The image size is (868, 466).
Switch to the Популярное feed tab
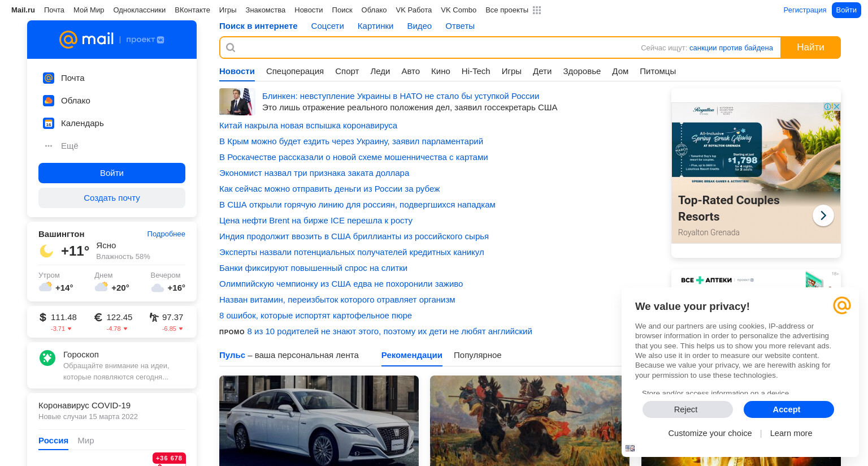click(x=478, y=355)
